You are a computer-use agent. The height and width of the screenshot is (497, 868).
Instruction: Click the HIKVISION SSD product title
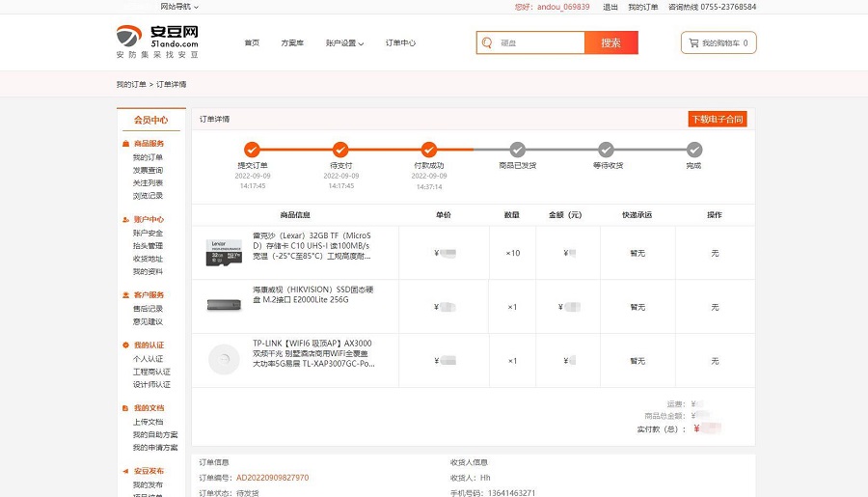click(312, 294)
